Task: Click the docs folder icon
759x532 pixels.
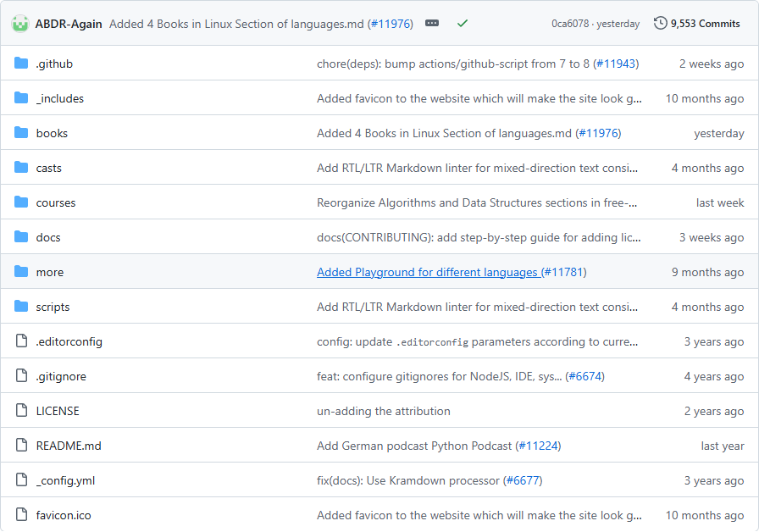Action: (21, 237)
